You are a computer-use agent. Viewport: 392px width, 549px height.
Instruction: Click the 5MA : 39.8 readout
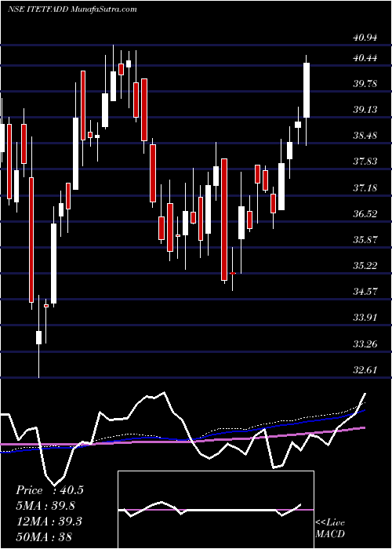45,506
